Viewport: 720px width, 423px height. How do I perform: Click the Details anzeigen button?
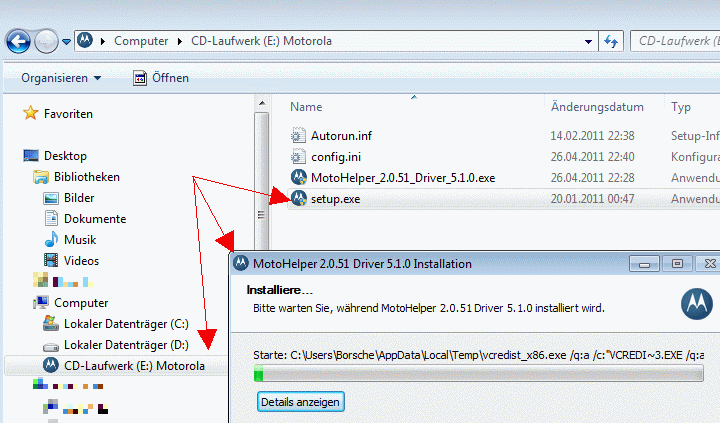click(301, 402)
